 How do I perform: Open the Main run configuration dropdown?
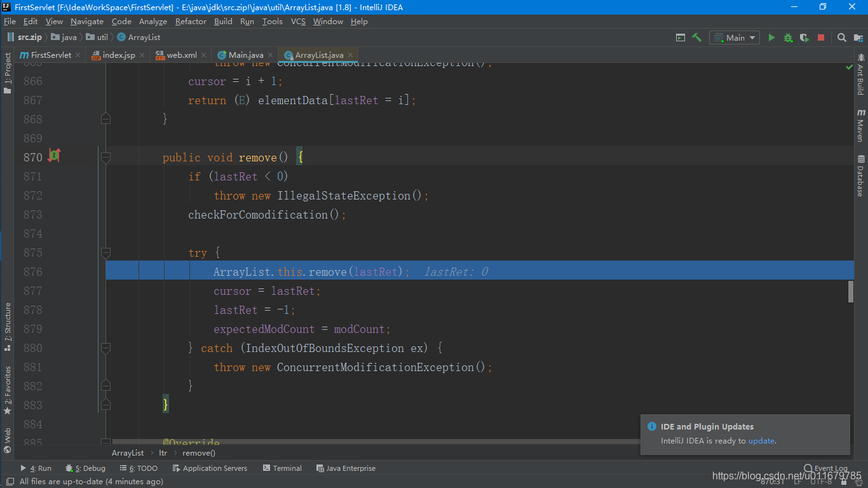(735, 37)
